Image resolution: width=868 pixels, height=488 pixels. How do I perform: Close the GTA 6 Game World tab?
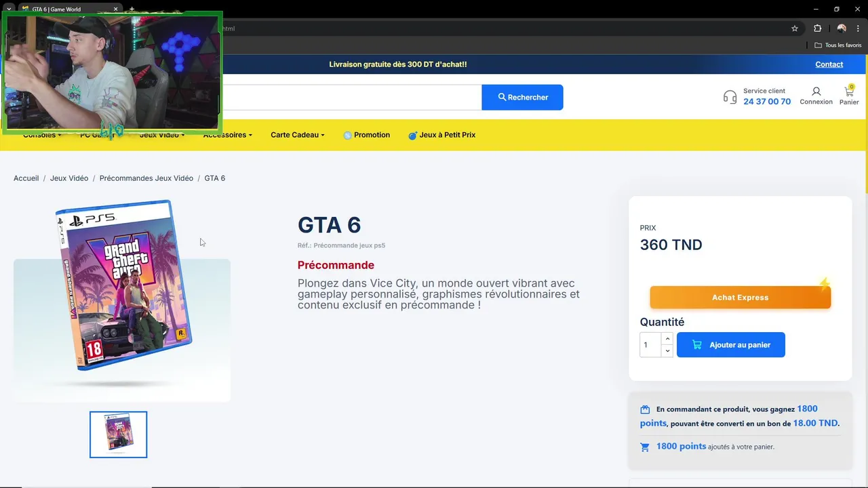pyautogui.click(x=116, y=9)
